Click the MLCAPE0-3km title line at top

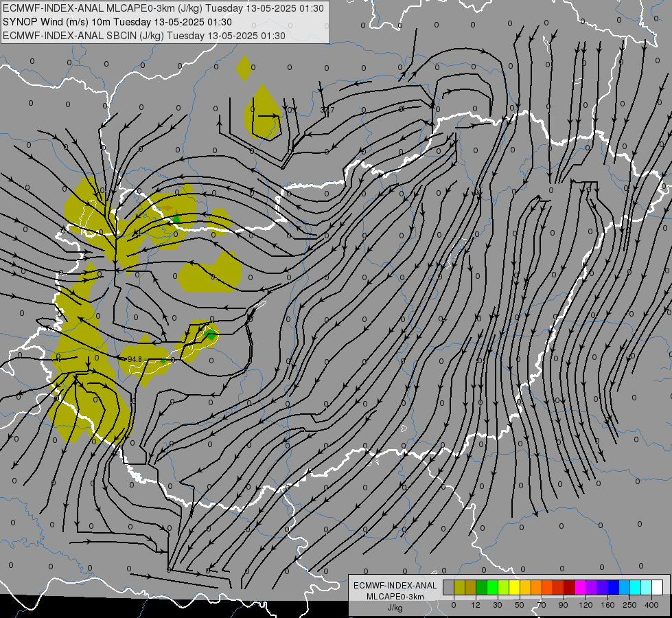click(163, 8)
